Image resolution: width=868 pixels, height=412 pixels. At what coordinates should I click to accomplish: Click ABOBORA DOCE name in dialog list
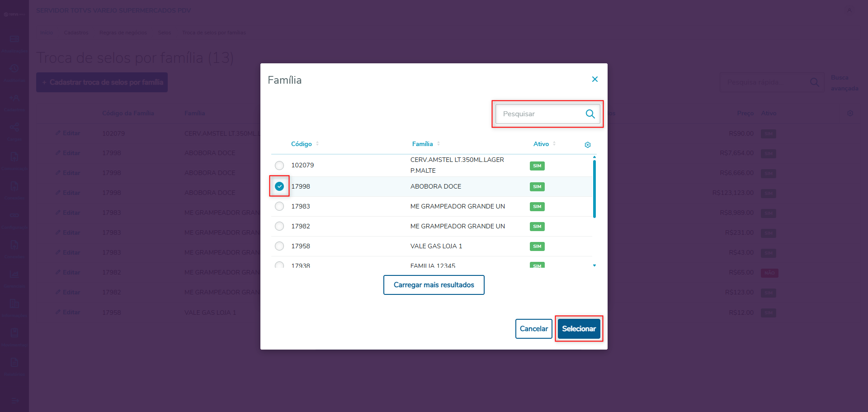(436, 186)
